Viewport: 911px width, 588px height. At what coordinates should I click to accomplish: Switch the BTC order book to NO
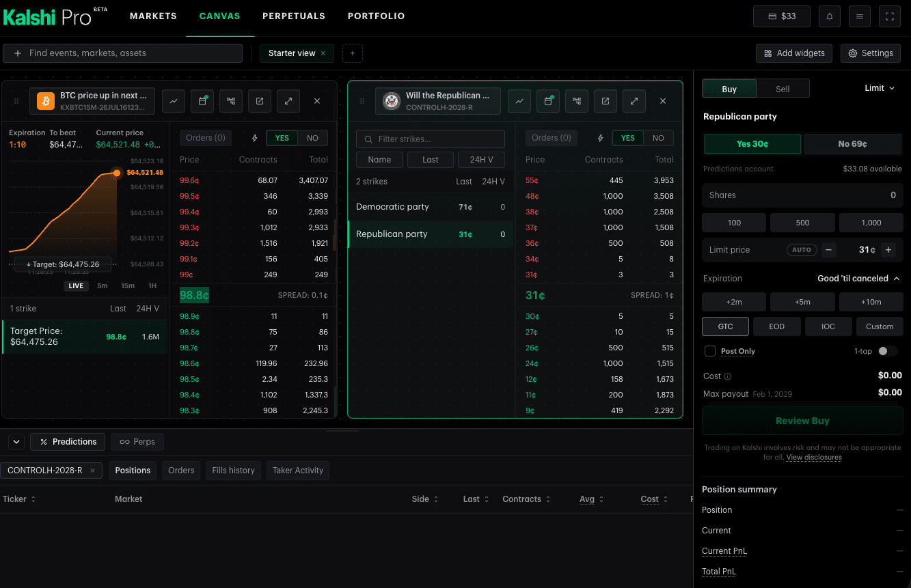point(312,138)
